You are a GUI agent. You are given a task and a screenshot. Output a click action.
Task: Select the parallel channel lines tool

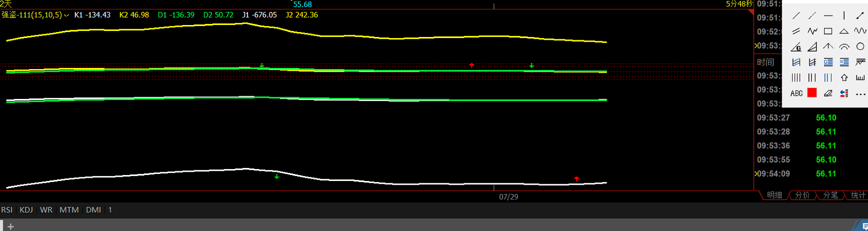796,31
